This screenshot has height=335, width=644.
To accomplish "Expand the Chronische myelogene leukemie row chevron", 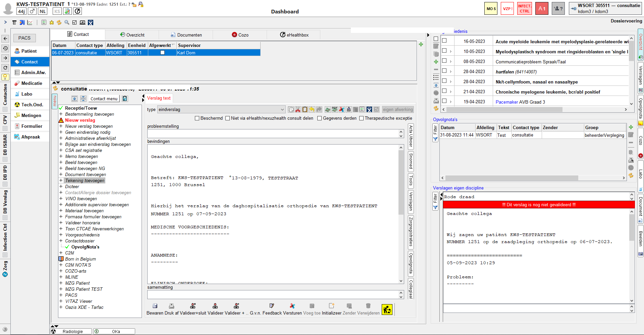I will [450, 92].
